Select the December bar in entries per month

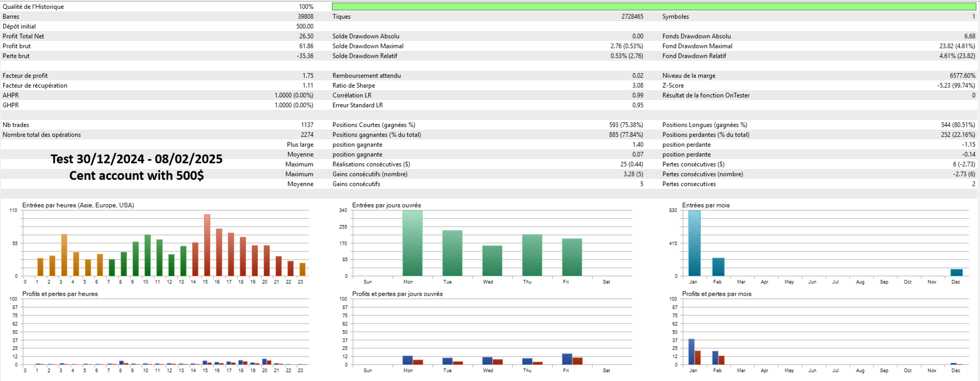pyautogui.click(x=957, y=273)
